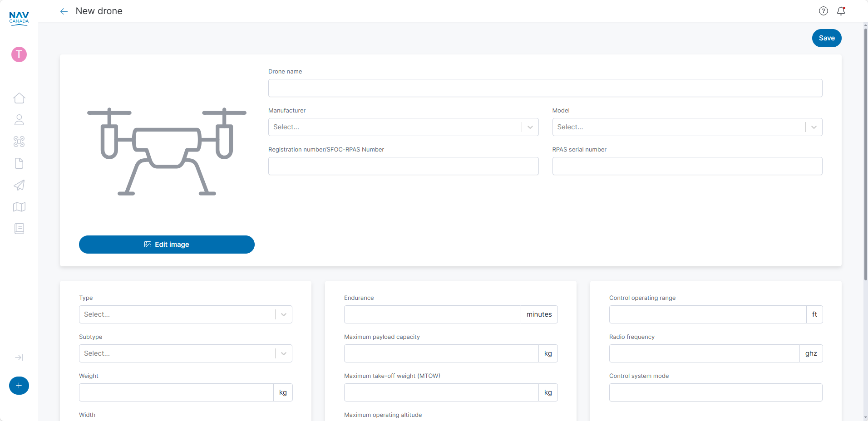Screen dimensions: 868x421
Task: Focus the Endurance minutes field
Action: click(433, 314)
